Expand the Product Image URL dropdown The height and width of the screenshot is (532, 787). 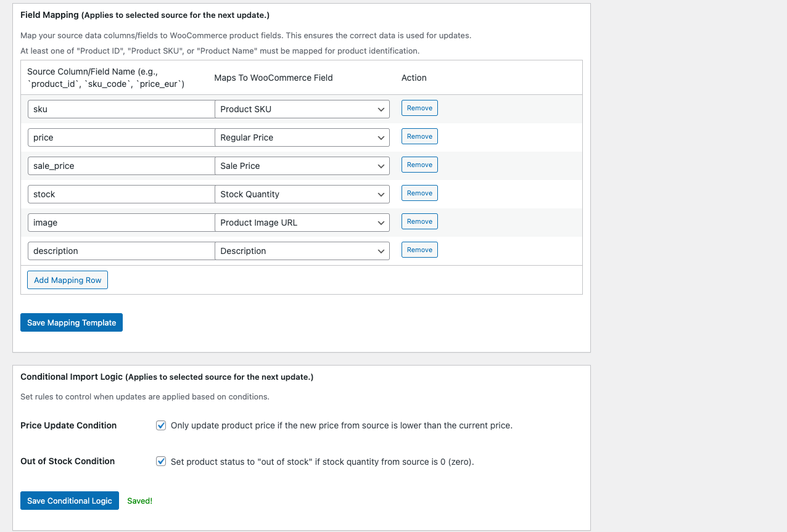pyautogui.click(x=302, y=223)
